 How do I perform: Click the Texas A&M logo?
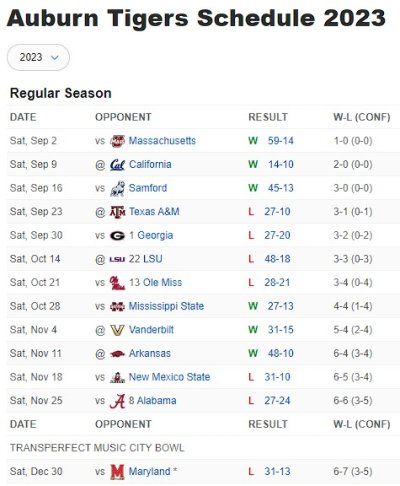click(x=117, y=212)
